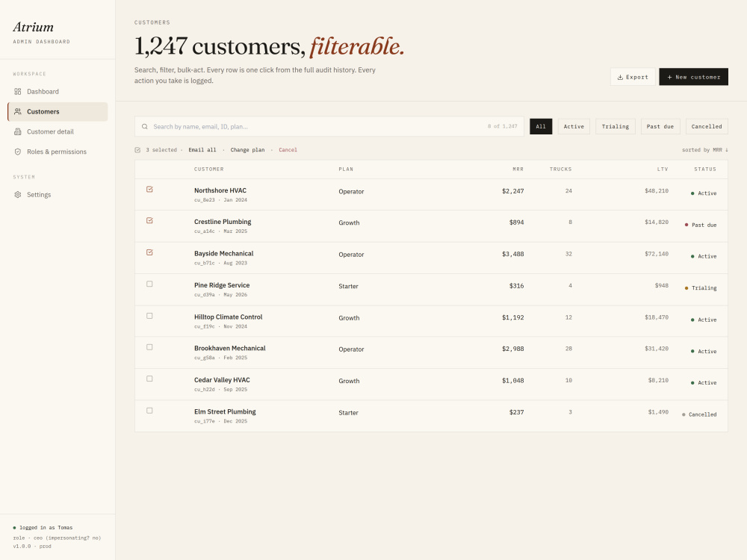Open Elm Street Plumbing customer name
This screenshot has height=560, width=747.
(225, 411)
